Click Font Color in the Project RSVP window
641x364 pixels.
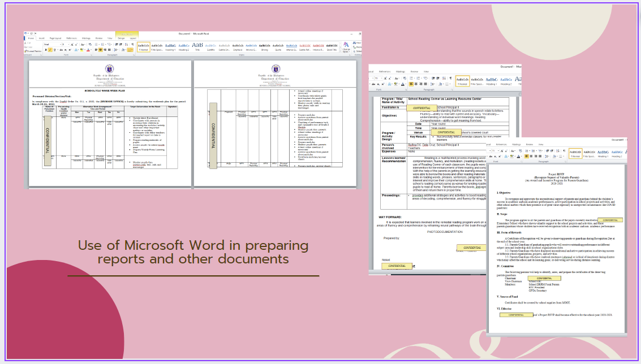[518, 156]
